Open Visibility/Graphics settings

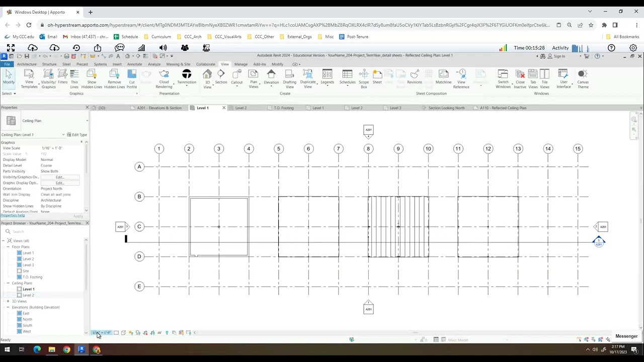coord(48,78)
